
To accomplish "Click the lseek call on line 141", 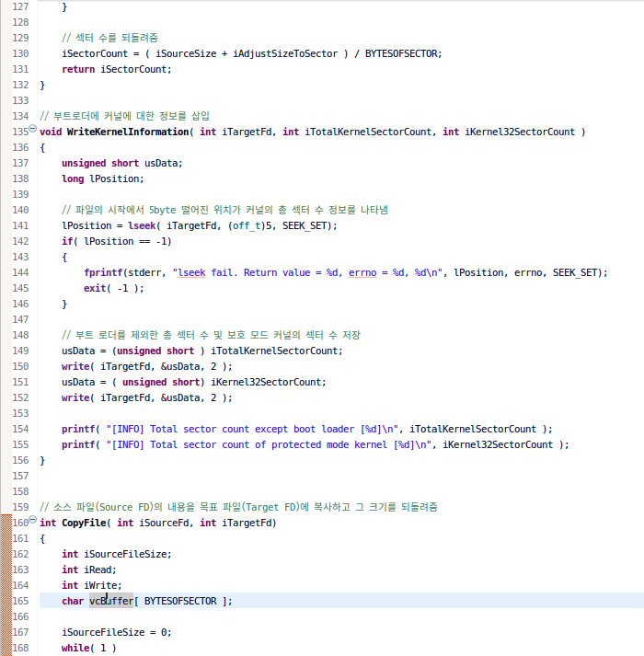I will [x=142, y=226].
